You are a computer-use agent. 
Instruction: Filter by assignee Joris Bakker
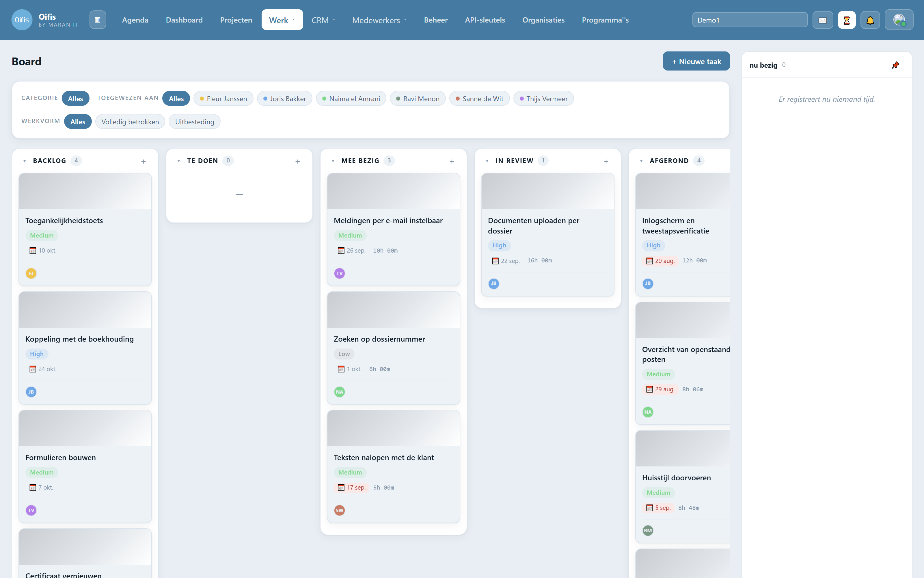pos(285,99)
